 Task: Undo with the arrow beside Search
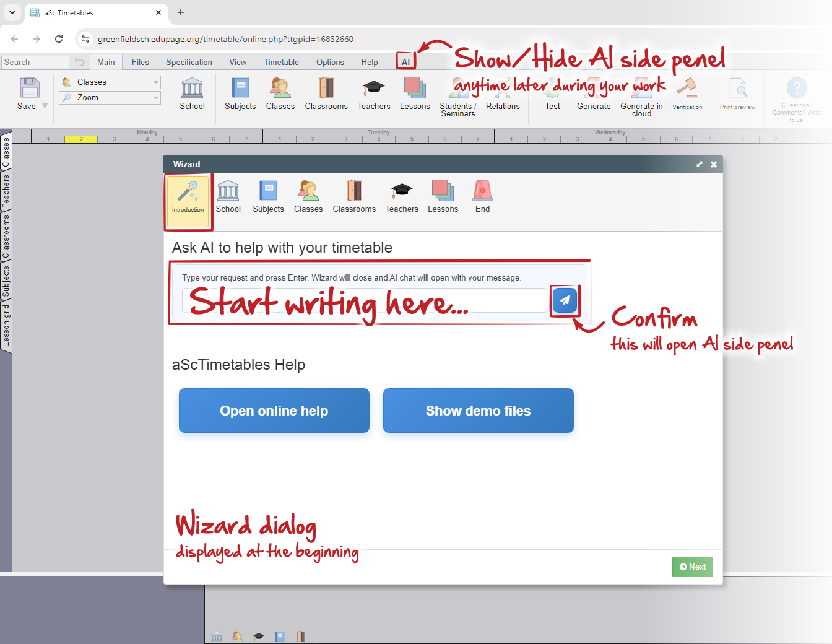[79, 62]
